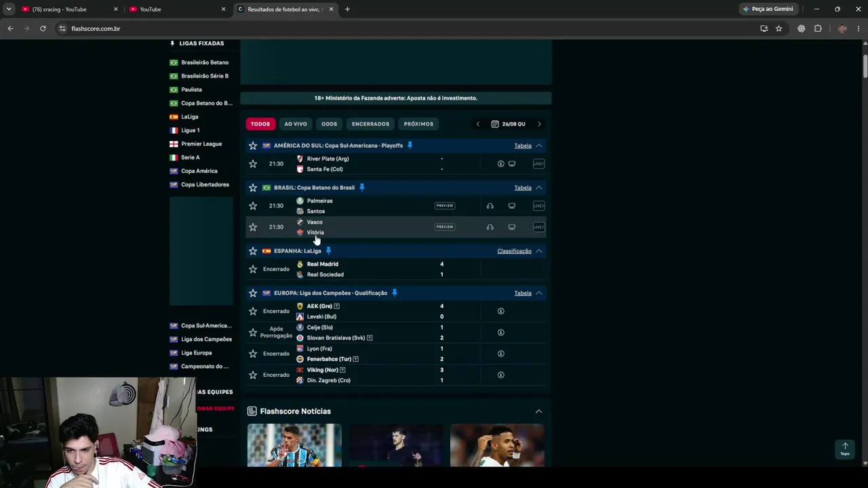Click the page vertical scrollbar

[x=865, y=65]
